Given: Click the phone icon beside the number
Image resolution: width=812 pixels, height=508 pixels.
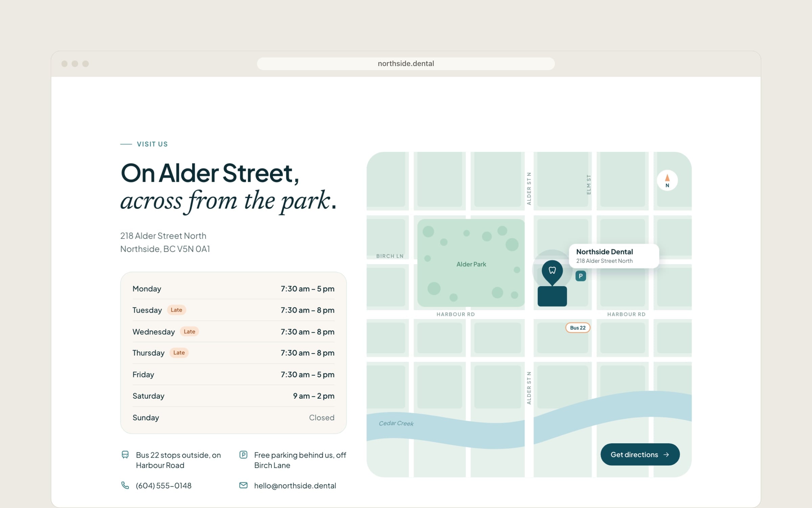Looking at the screenshot, I should coord(125,485).
